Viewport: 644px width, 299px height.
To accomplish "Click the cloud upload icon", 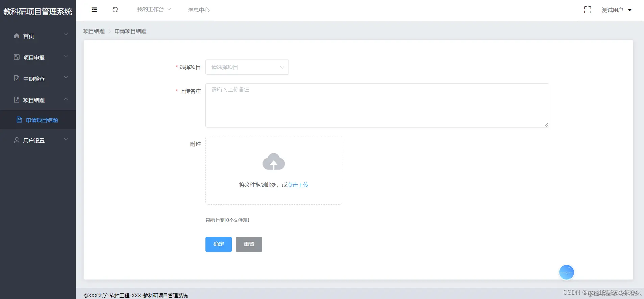I will click(274, 161).
